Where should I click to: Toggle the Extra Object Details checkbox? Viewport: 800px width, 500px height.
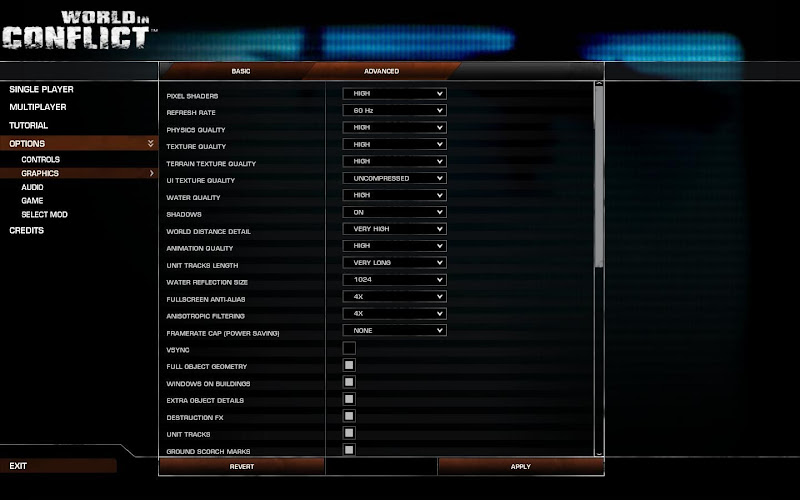[349, 399]
